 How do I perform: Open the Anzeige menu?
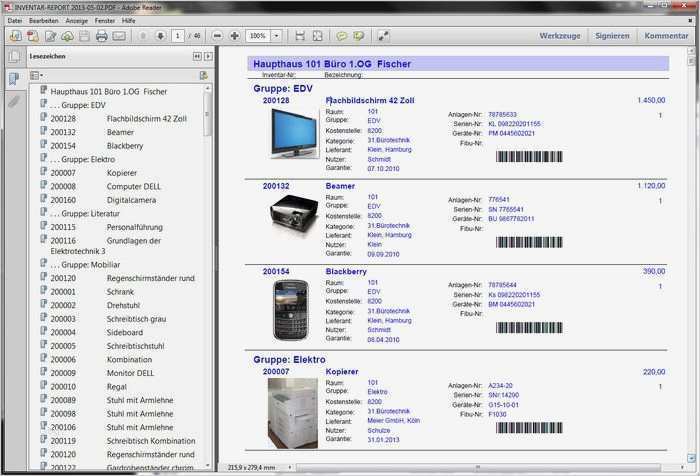[76, 20]
